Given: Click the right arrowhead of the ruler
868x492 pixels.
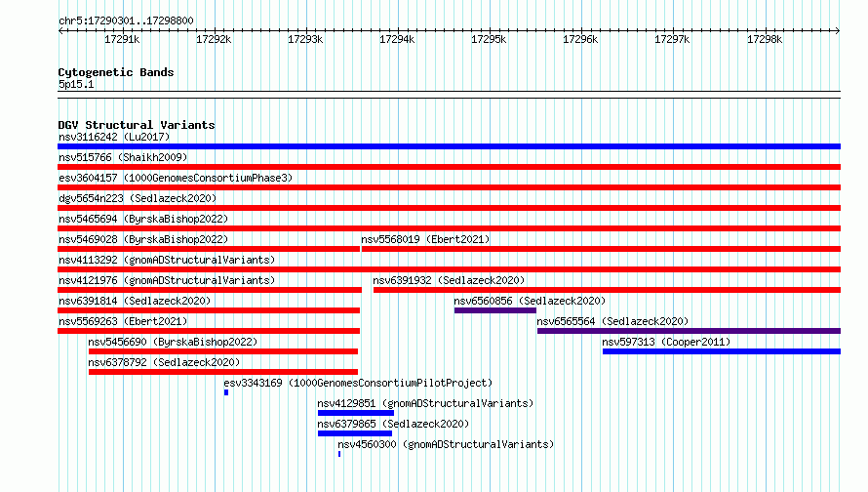Looking at the screenshot, I should coord(838,30).
